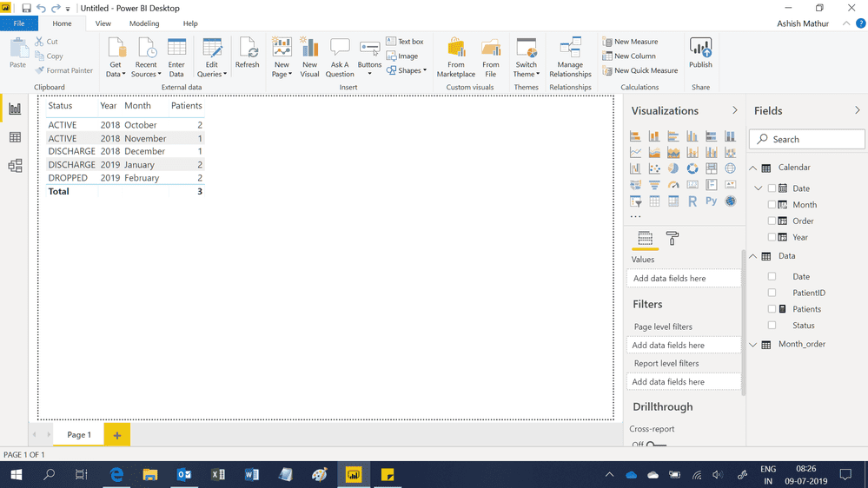The image size is (868, 488).
Task: Pick the line chart visualization
Action: coord(635,153)
